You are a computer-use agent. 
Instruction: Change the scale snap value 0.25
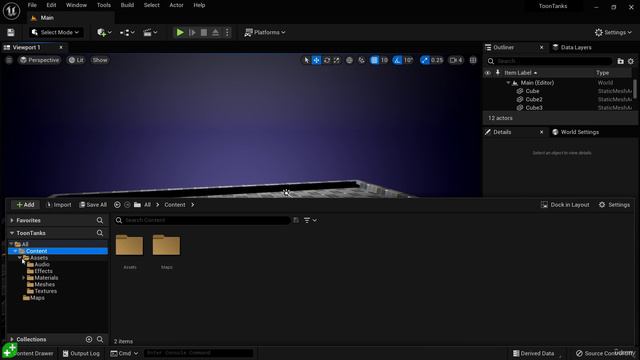[x=437, y=60]
